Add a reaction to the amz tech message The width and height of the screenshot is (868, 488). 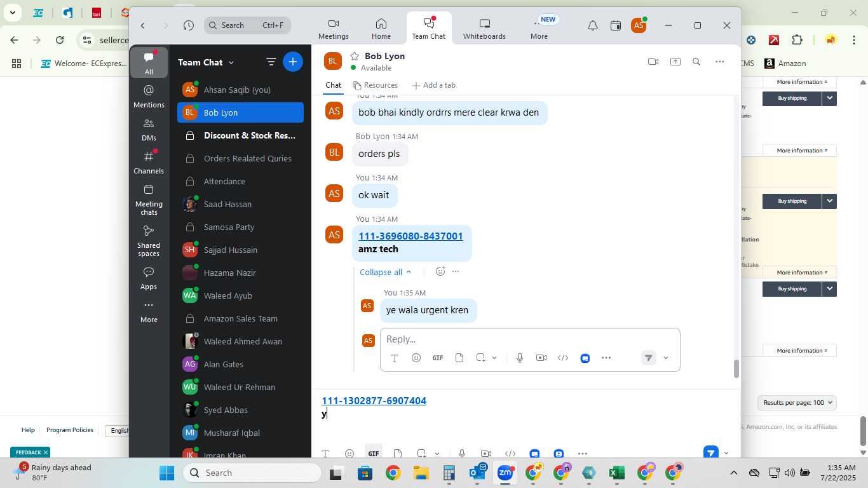tap(440, 271)
